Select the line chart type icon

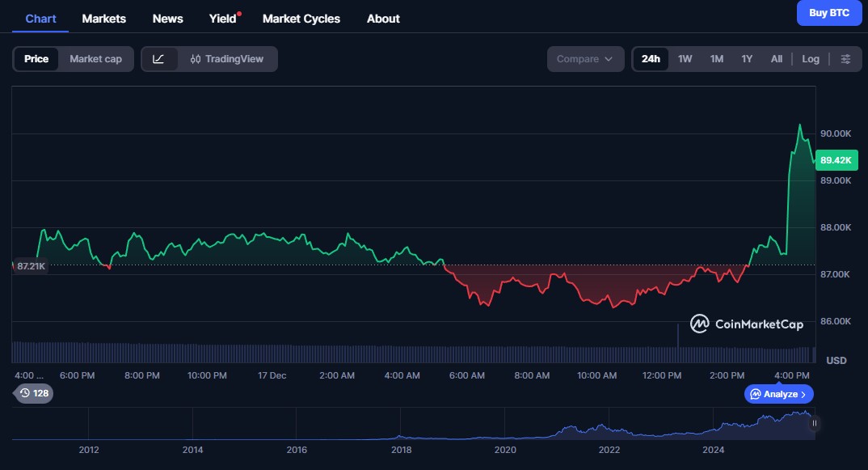[x=158, y=58]
